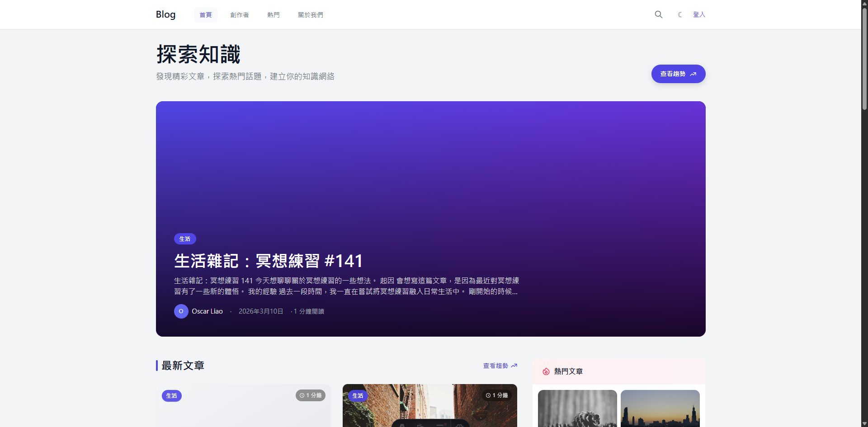Click the 查看趨勢 link next to 最新文章
This screenshot has height=427, width=868.
tap(495, 366)
